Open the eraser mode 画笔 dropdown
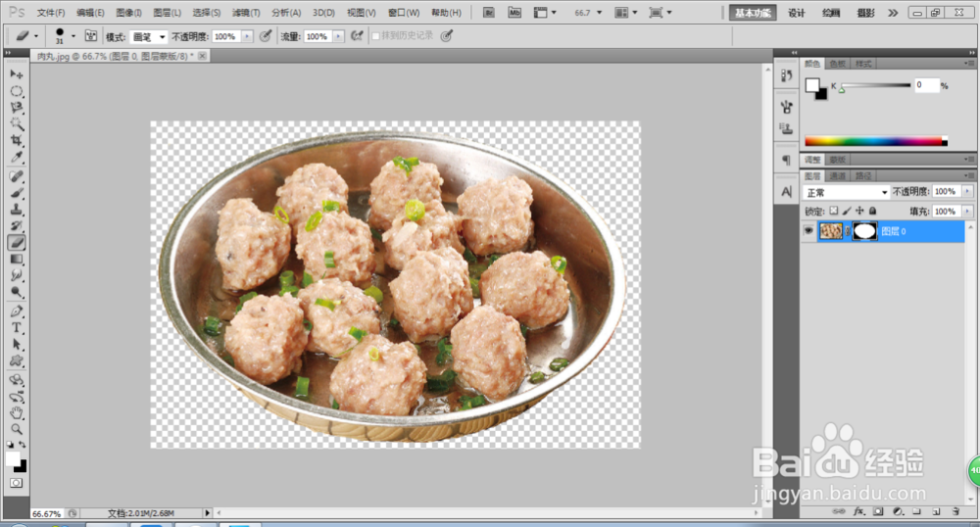The image size is (980, 527). coord(149,37)
